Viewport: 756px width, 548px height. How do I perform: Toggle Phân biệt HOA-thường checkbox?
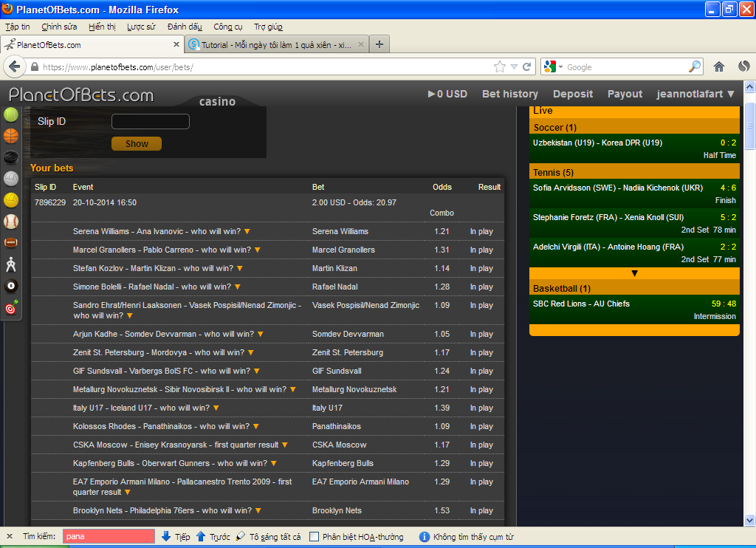point(314,536)
